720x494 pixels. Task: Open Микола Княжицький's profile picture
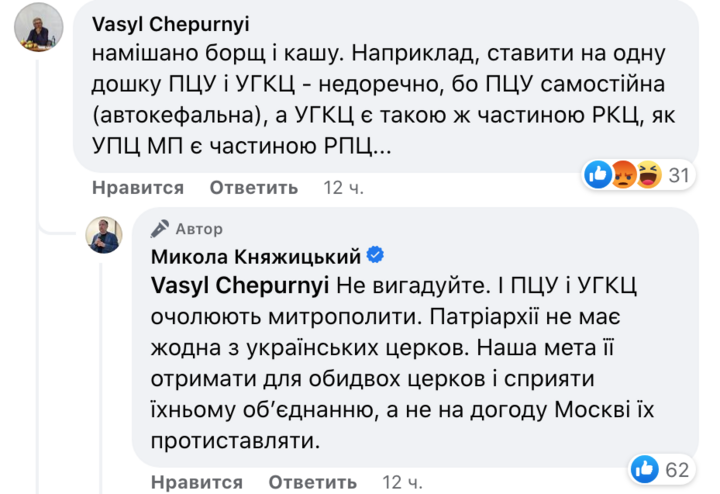(104, 235)
